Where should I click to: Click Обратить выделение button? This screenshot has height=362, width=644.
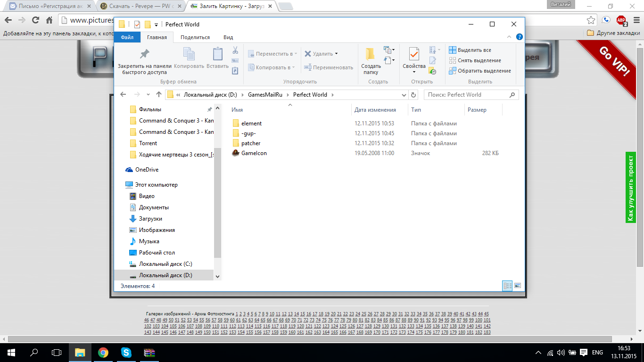coord(480,71)
